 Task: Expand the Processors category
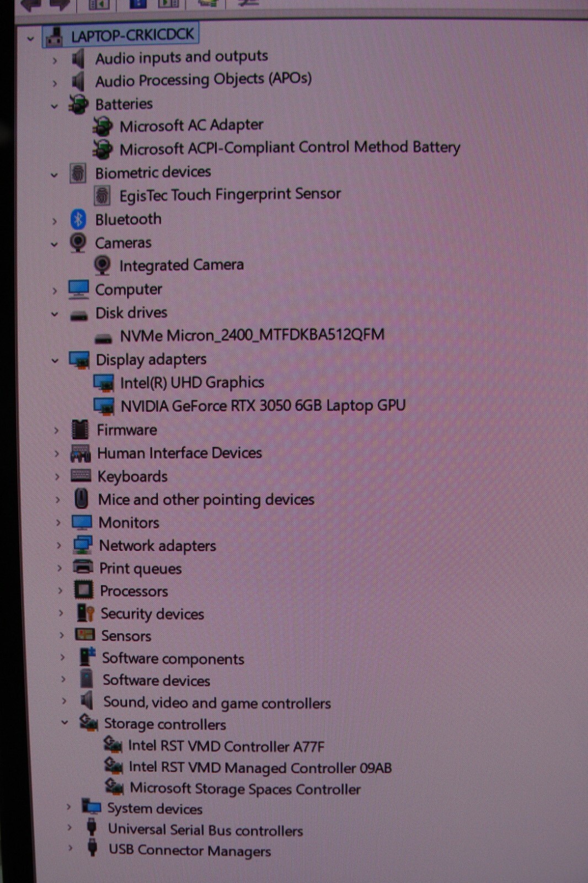[x=60, y=592]
